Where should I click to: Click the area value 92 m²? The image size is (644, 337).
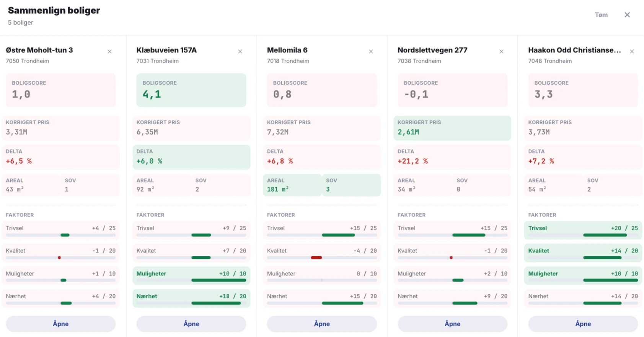[x=145, y=189]
